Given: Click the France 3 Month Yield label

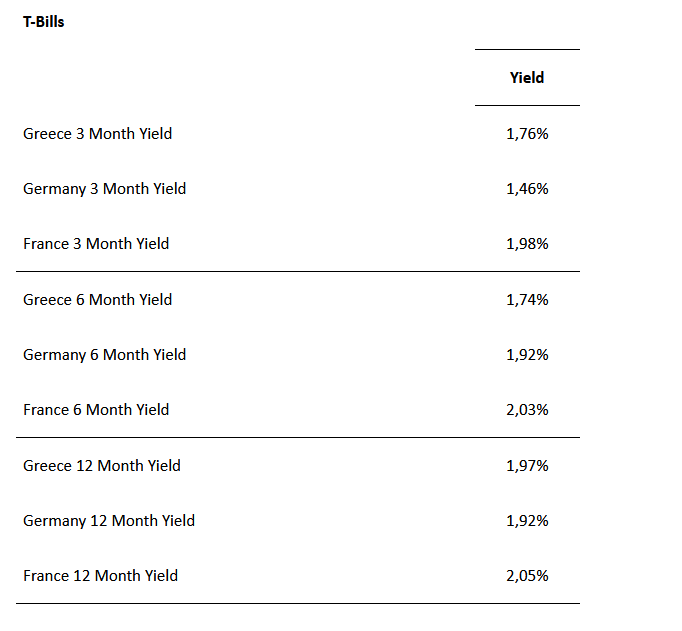Looking at the screenshot, I should 96,243.
